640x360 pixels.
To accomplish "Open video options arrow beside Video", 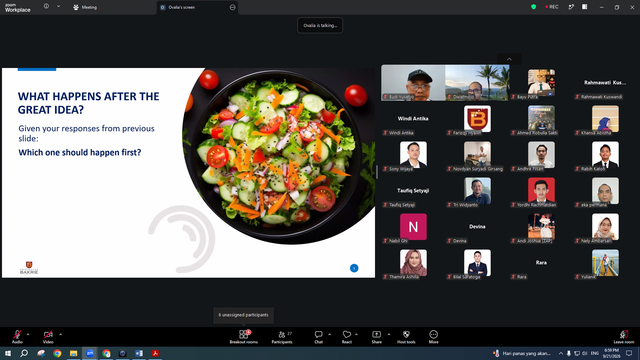I will pyautogui.click(x=60, y=334).
